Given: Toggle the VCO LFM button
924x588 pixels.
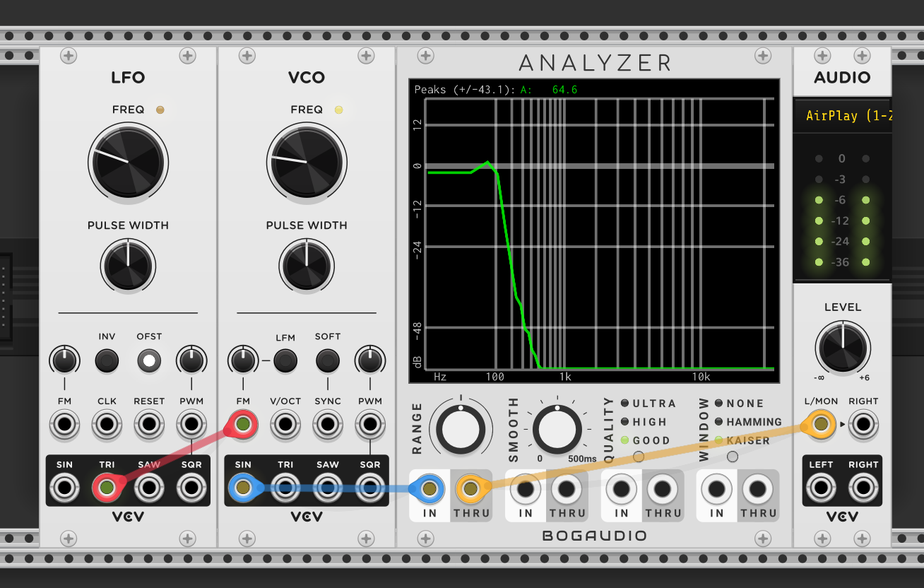Looking at the screenshot, I should pos(285,360).
